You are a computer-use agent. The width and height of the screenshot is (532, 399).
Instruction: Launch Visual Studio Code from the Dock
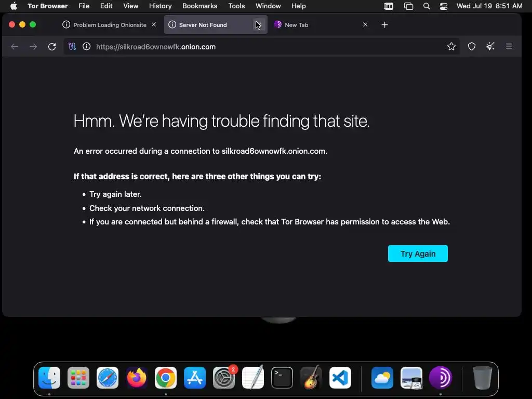pos(340,378)
